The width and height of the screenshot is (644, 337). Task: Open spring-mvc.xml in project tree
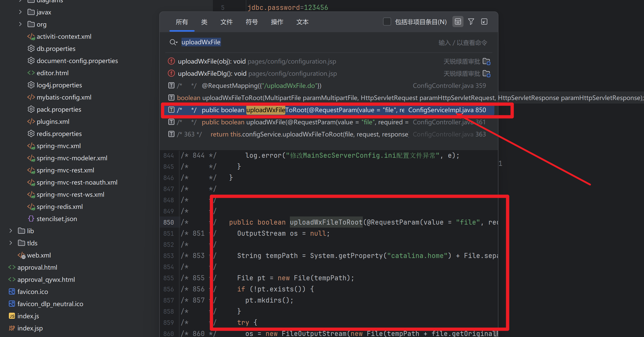click(x=58, y=146)
